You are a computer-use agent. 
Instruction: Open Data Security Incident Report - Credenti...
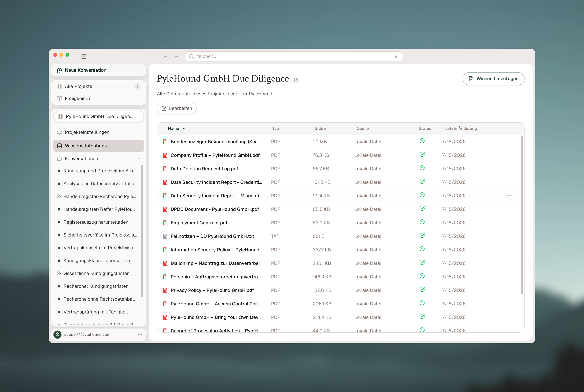click(216, 182)
